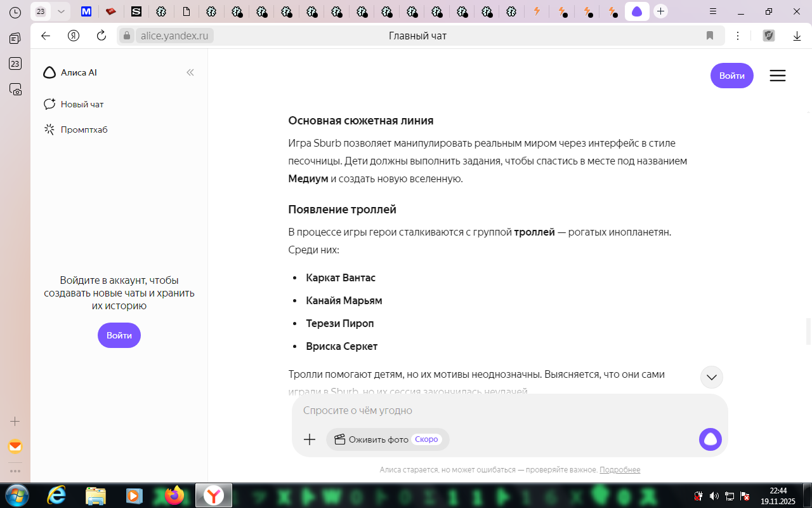The image size is (812, 508).
Task: Click the heading 'Основная сюжетная линия'
Action: [361, 121]
